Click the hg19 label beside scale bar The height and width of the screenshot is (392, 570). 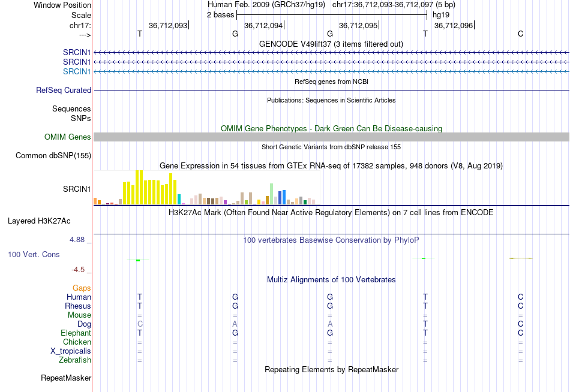(441, 15)
